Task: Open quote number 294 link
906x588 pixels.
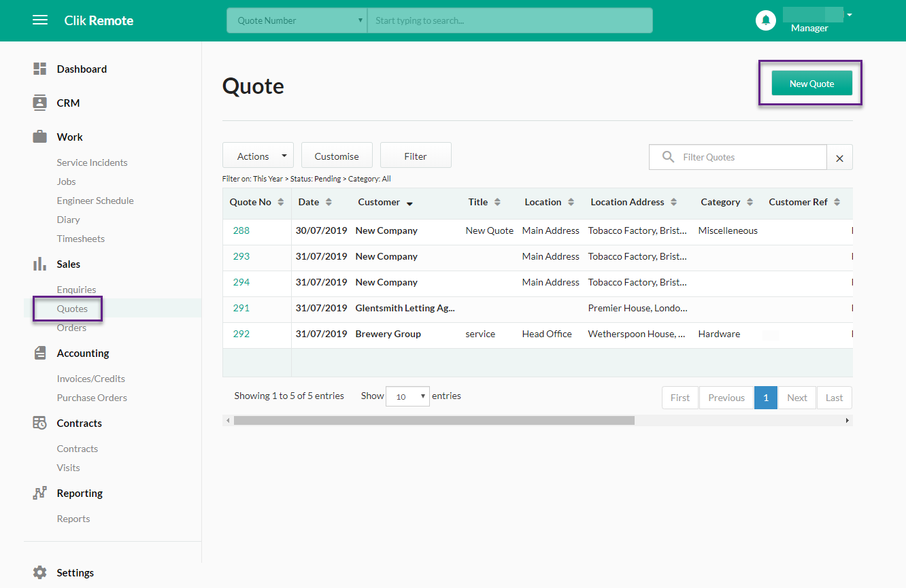Action: pos(241,282)
